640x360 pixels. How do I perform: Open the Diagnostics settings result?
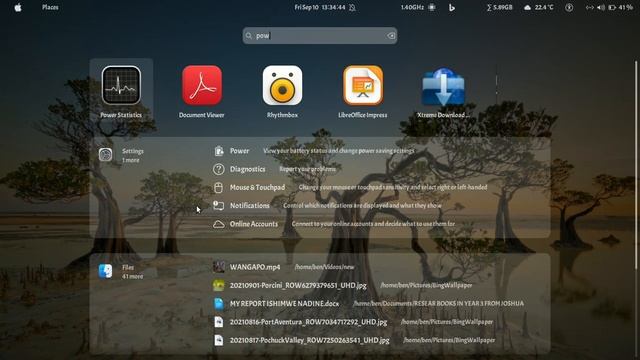[274, 169]
